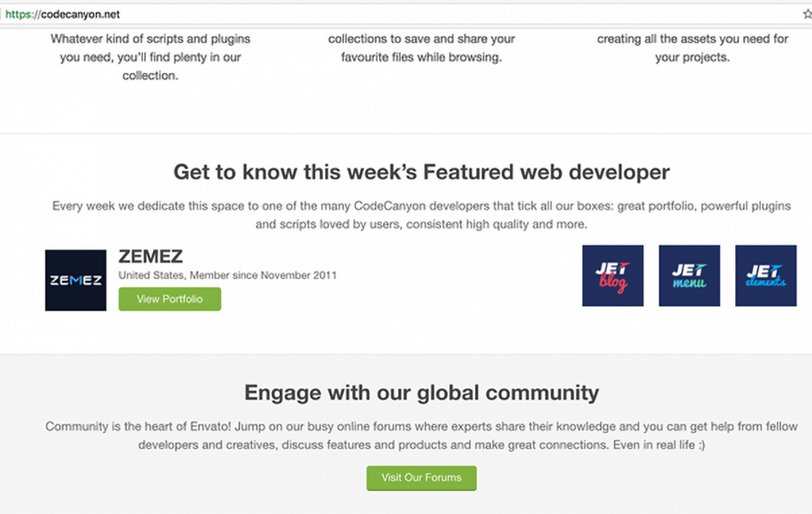Viewport: 812px width, 514px height.
Task: Focus the codecanyon.net address bar
Action: (404, 14)
